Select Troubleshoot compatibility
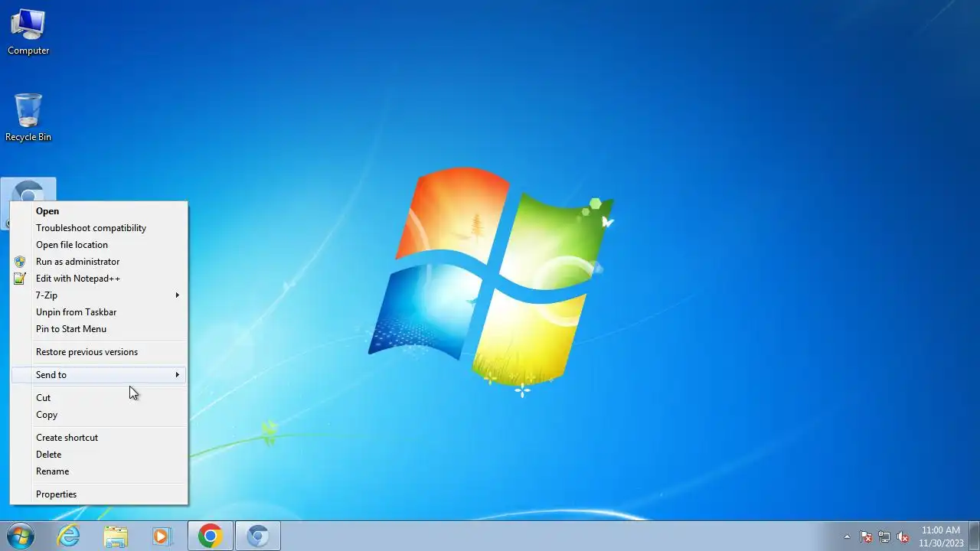Image resolution: width=980 pixels, height=551 pixels. point(100,228)
